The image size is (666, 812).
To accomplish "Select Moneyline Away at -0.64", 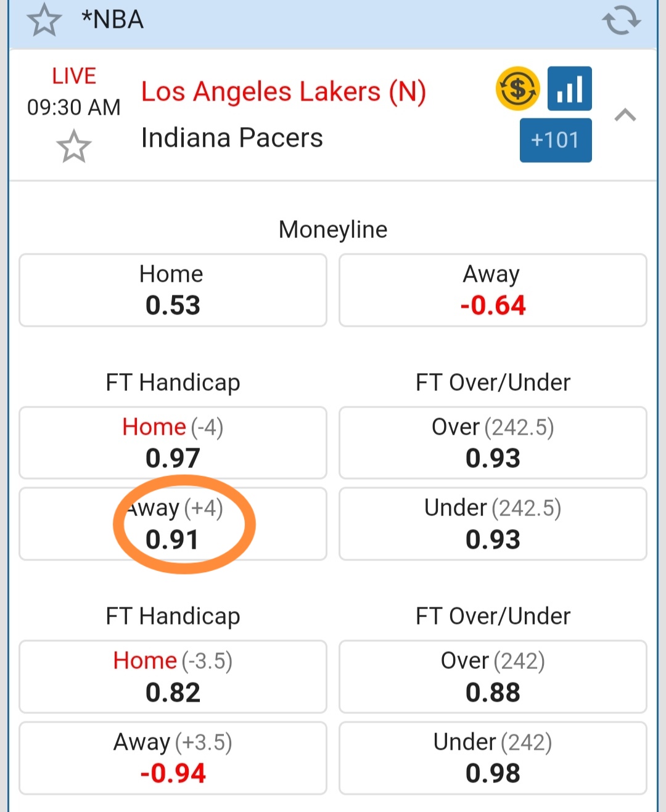I will coord(493,290).
